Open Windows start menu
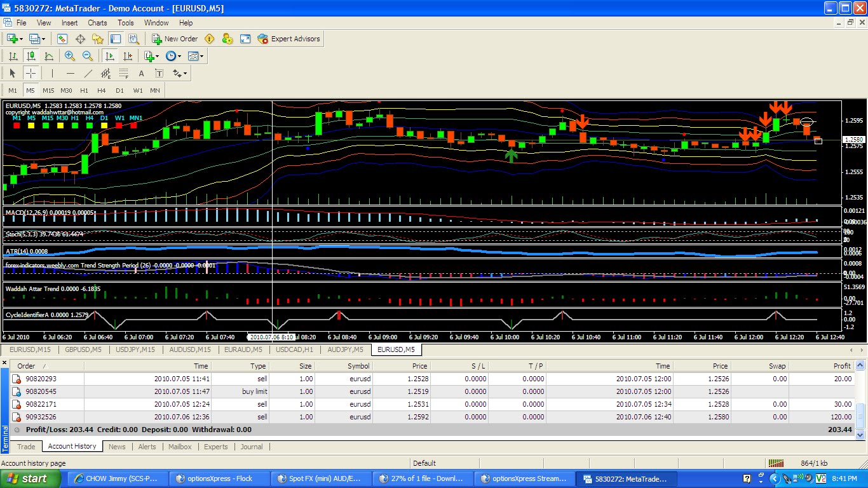The height and width of the screenshot is (488, 868). pyautogui.click(x=31, y=478)
